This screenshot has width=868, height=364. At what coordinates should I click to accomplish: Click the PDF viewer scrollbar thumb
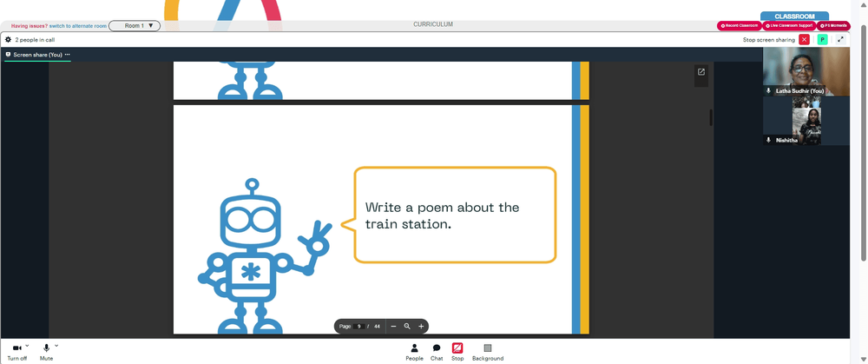click(x=711, y=117)
